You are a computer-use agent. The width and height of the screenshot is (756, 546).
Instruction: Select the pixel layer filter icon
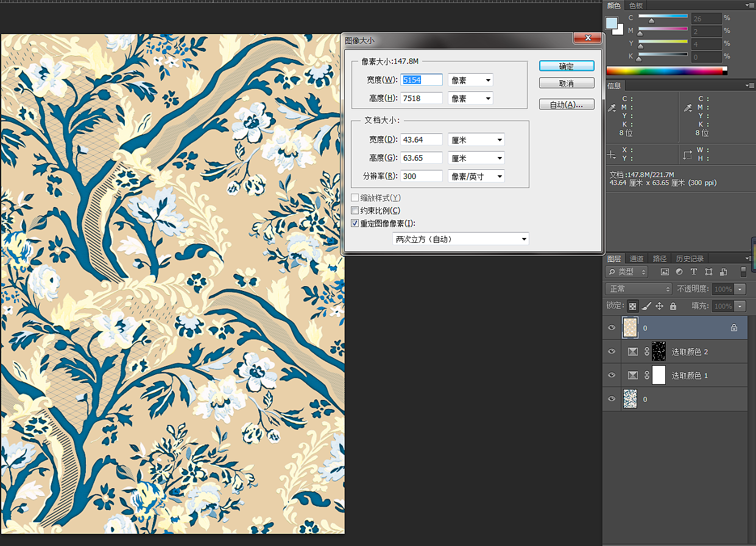pos(665,272)
